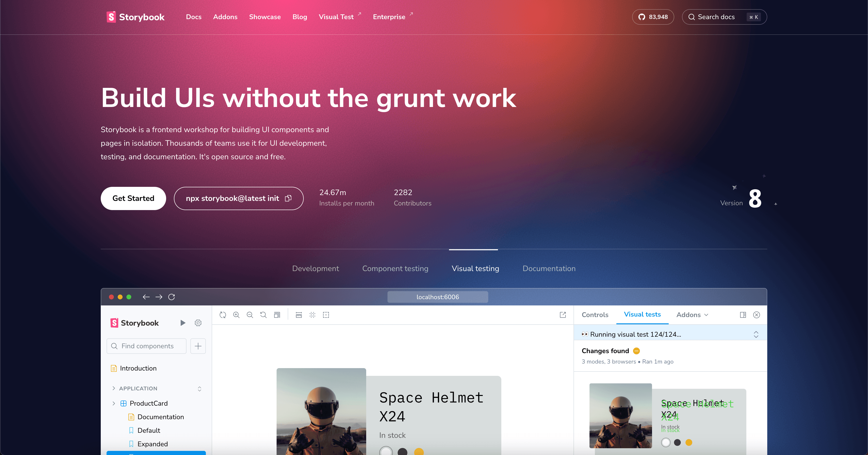Screen dimensions: 868x455
Task: Select yellow color swatch in visual test snapshot
Action: [689, 443]
